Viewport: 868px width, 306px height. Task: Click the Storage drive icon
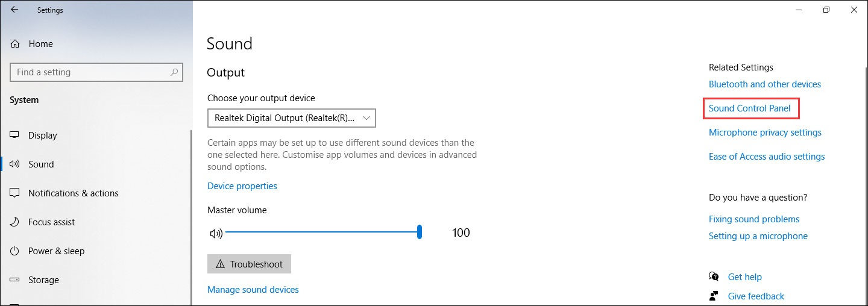click(15, 280)
